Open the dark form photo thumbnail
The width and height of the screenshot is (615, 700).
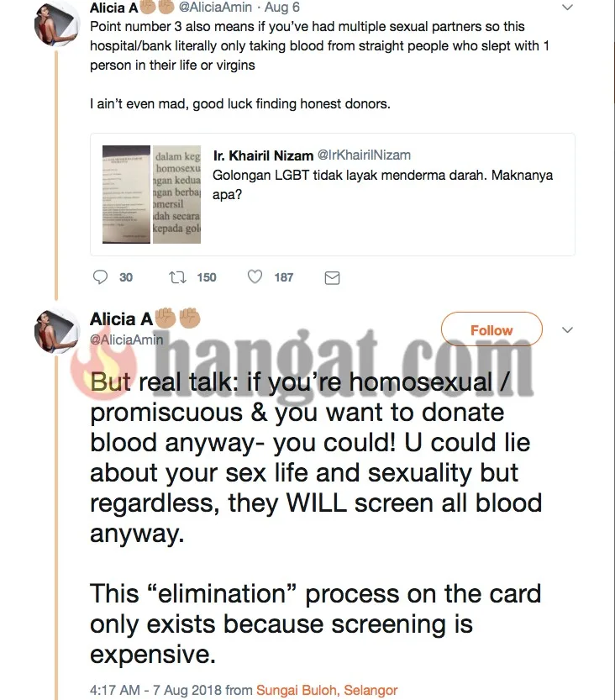(x=126, y=194)
